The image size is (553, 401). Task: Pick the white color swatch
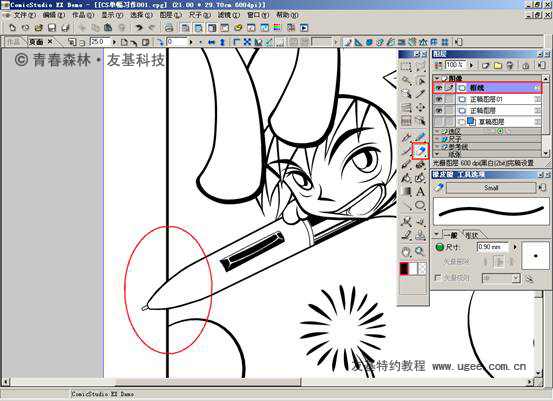[413, 269]
